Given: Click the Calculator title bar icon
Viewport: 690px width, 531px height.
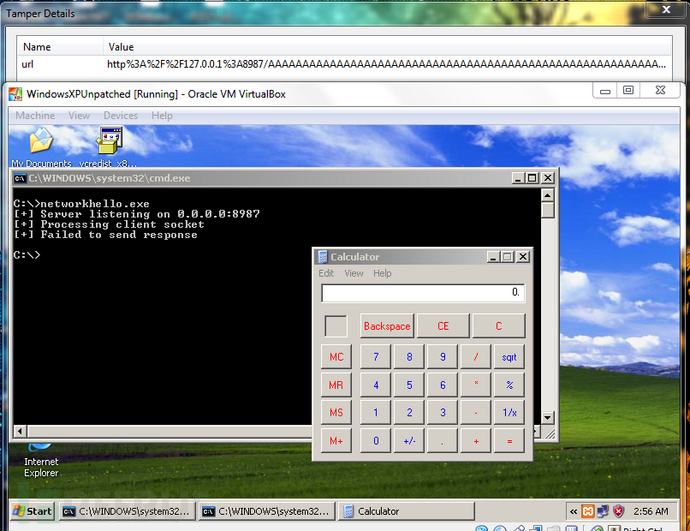Looking at the screenshot, I should (322, 257).
